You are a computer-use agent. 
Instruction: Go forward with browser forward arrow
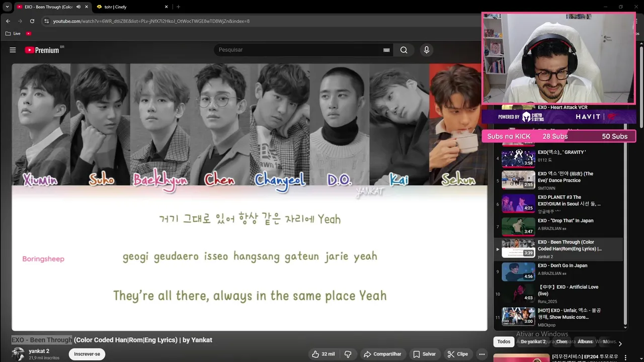(20, 21)
